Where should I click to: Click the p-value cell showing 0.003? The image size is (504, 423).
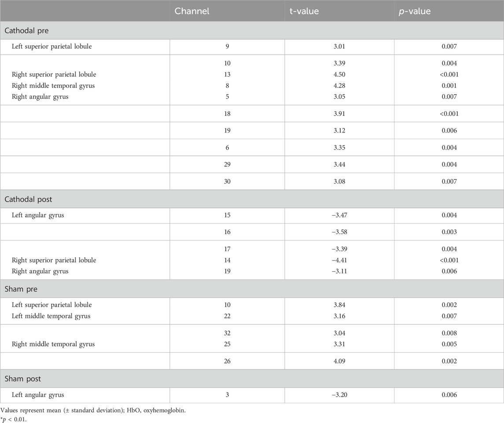(x=449, y=232)
